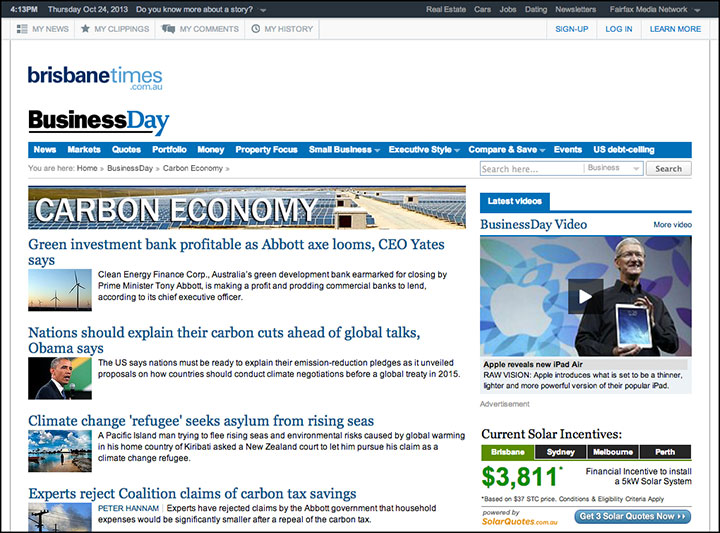The height and width of the screenshot is (533, 720).
Task: Select the Melbourne solar incentives tab
Action: (x=613, y=452)
